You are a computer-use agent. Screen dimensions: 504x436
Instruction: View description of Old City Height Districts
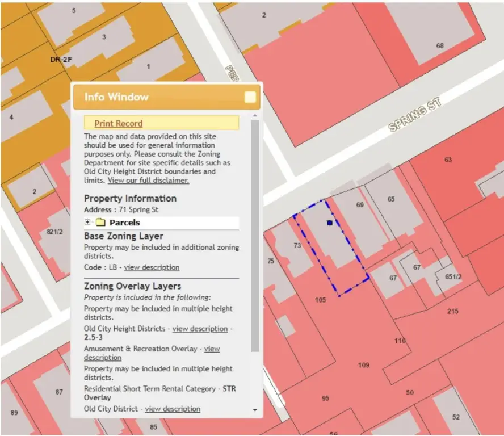tap(200, 329)
